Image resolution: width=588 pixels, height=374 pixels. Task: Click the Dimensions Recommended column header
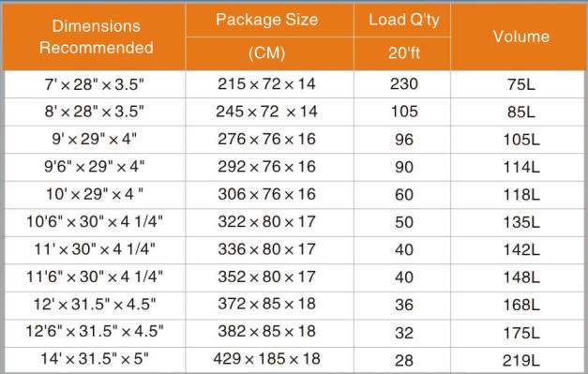94,37
